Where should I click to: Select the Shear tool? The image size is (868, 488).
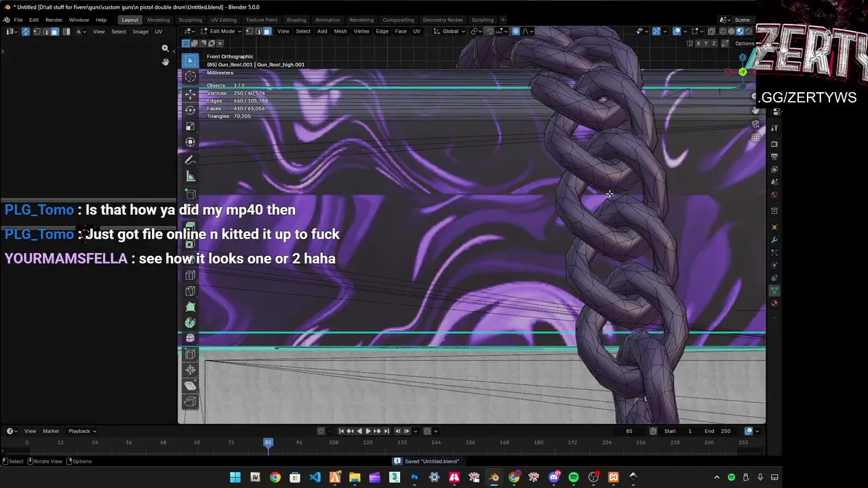(x=190, y=386)
